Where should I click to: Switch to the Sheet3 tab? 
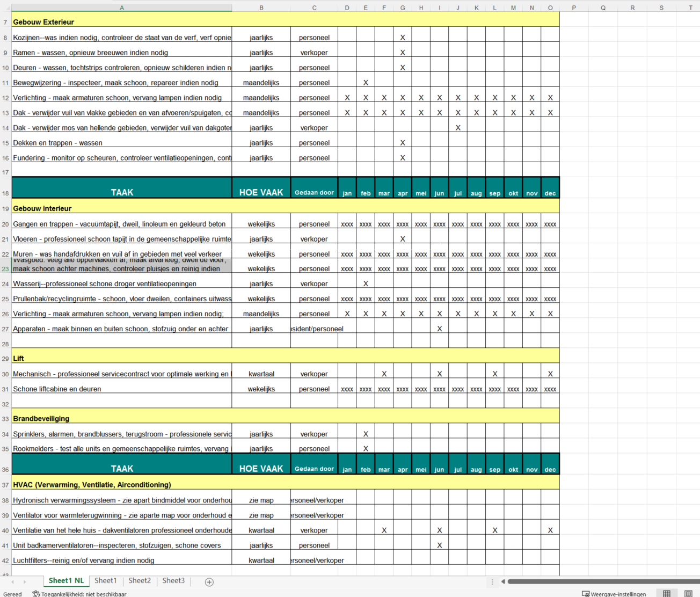(x=173, y=580)
